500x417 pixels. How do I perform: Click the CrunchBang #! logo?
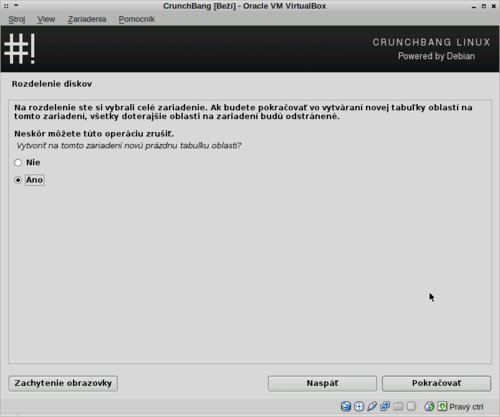click(x=20, y=49)
